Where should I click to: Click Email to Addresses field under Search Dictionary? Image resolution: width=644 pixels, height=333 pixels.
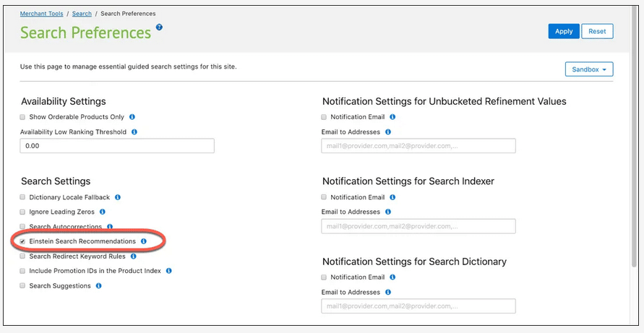click(x=418, y=306)
